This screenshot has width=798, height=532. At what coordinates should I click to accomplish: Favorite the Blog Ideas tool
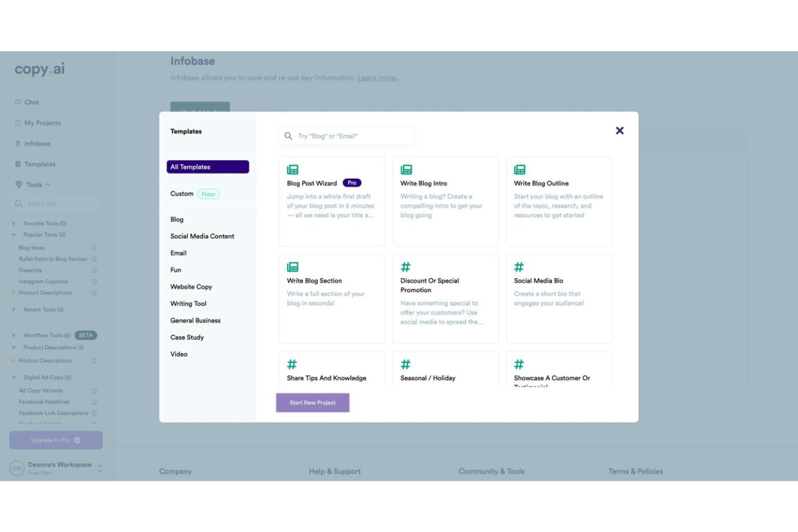94,247
